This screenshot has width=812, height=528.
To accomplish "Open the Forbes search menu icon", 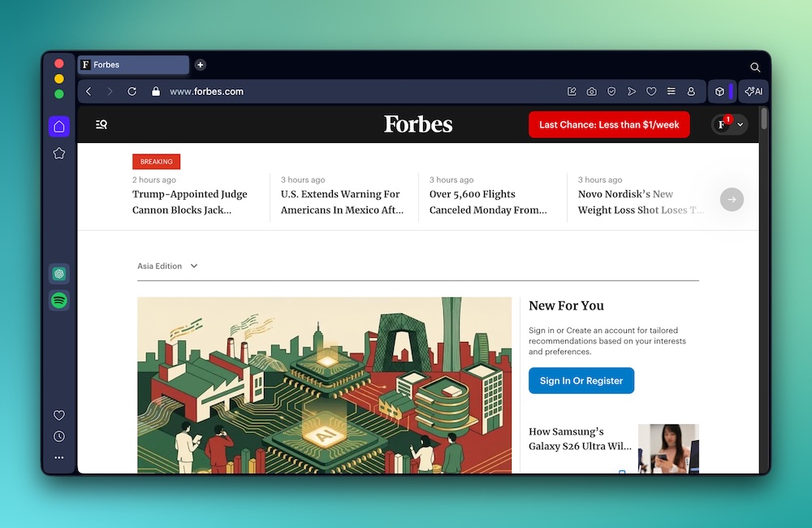I will tap(101, 124).
